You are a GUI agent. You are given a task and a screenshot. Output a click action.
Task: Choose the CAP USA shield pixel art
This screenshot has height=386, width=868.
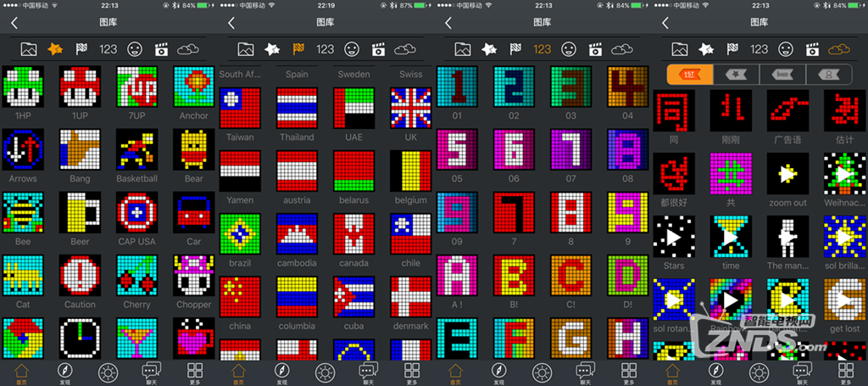[x=136, y=212]
